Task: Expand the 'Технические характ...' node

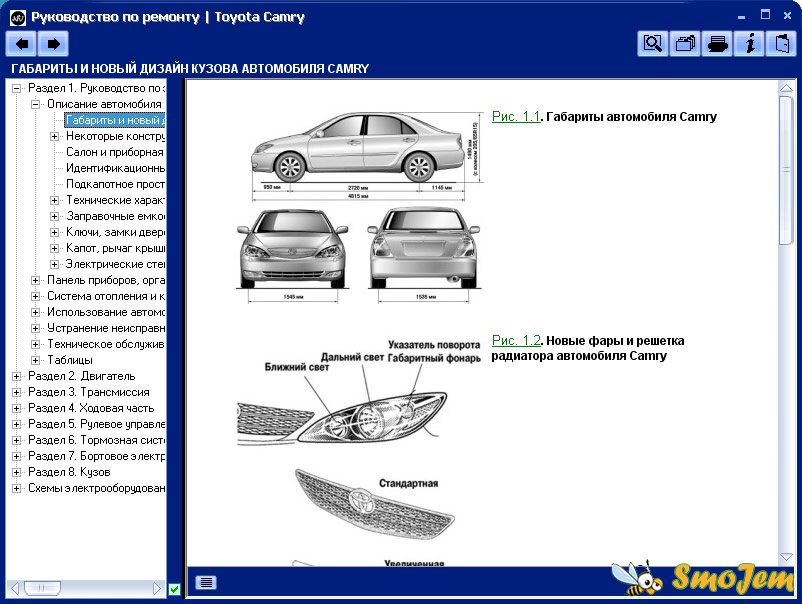Action: click(54, 200)
